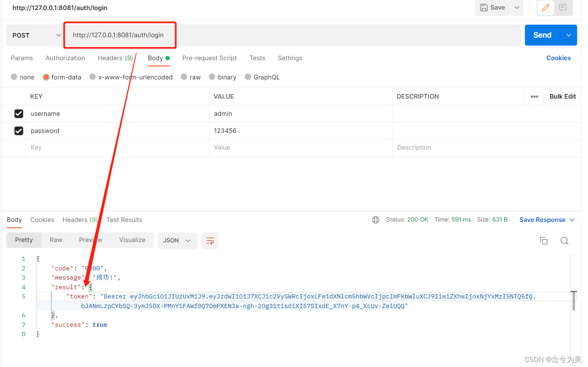This screenshot has height=367, width=588.
Task: Click Save Response
Action: [542, 220]
